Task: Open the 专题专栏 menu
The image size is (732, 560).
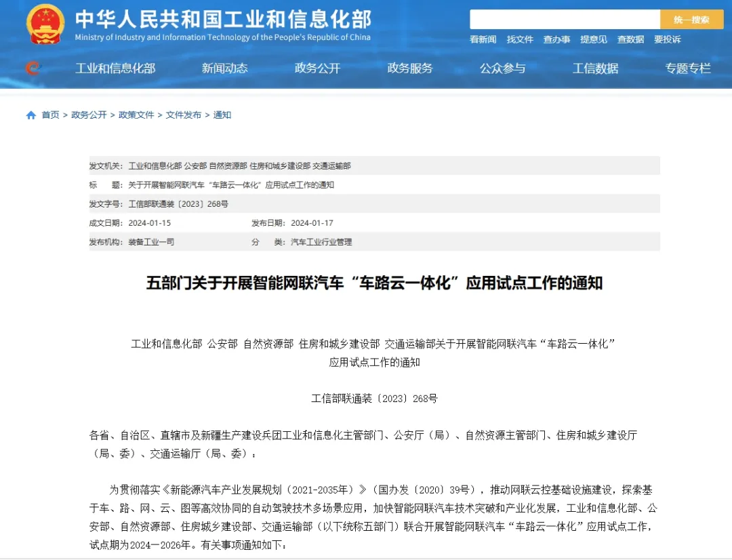Action: point(688,68)
